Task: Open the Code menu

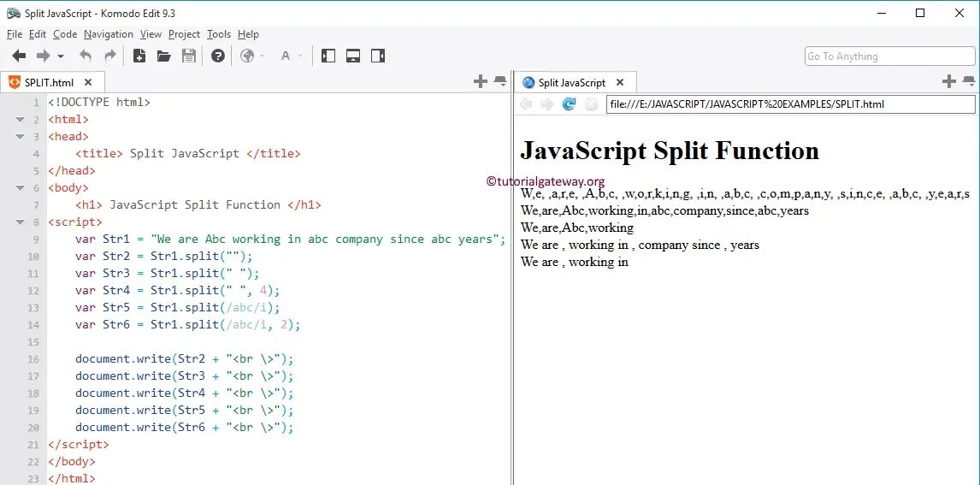Action: click(x=65, y=34)
